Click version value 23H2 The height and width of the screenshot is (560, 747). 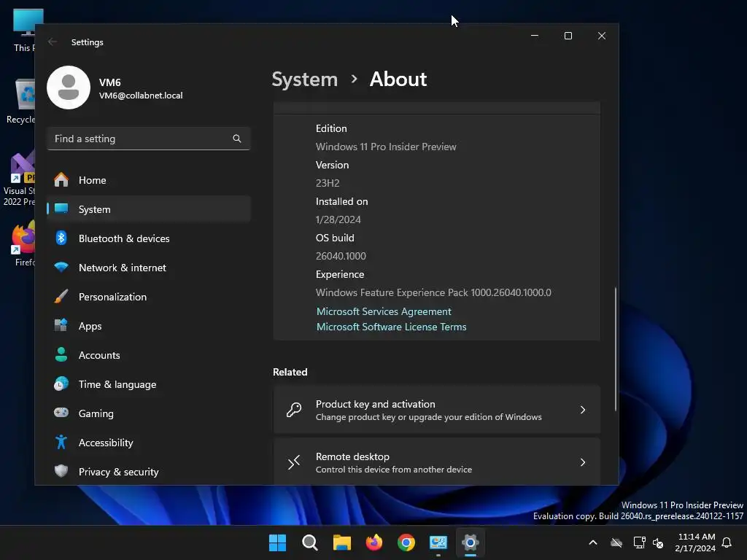(x=328, y=183)
